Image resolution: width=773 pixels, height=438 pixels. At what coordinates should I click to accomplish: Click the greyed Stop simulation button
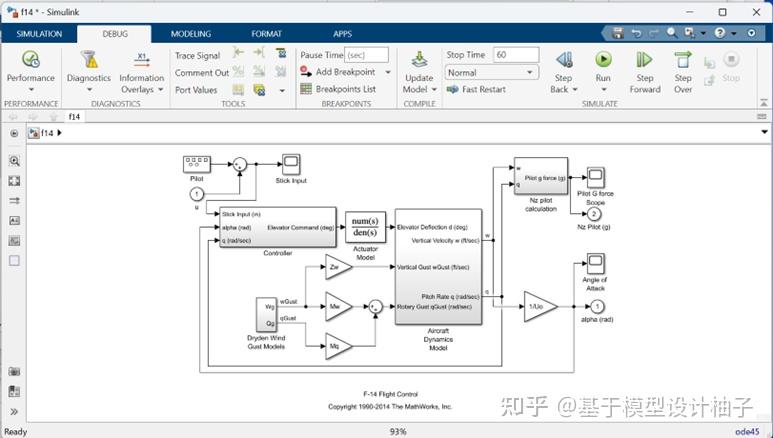click(731, 60)
